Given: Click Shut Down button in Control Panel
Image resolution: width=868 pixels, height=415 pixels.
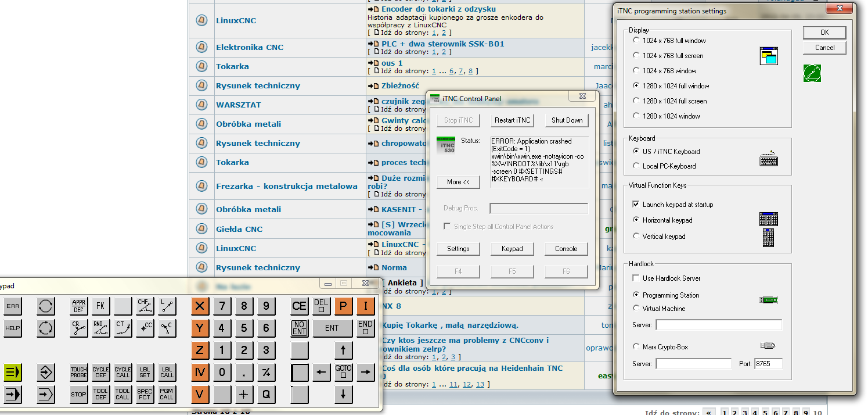Looking at the screenshot, I should tap(567, 120).
